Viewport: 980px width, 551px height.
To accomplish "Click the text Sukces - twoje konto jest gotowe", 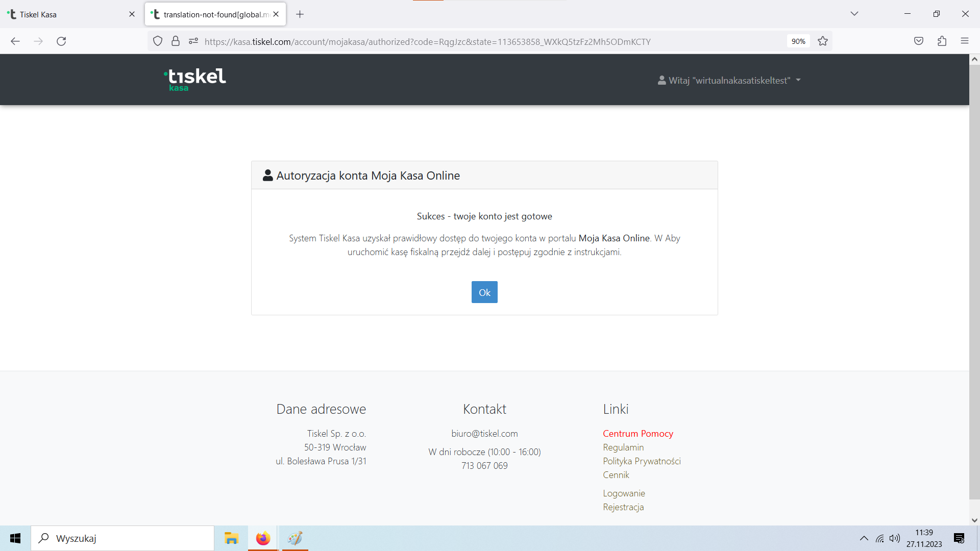I will click(x=484, y=216).
